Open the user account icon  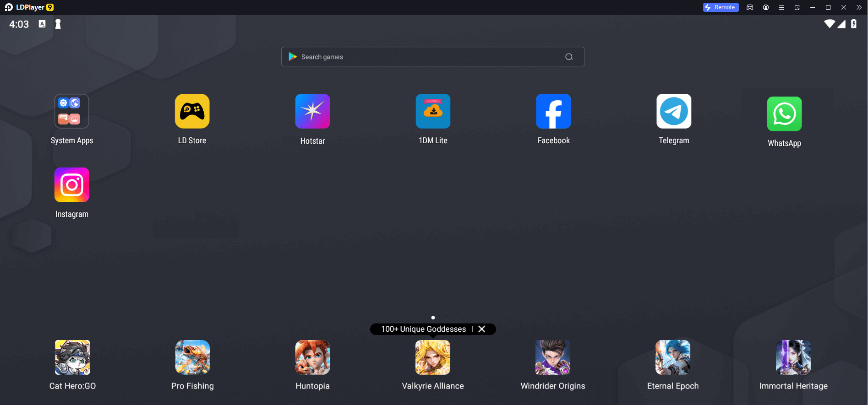tap(766, 7)
